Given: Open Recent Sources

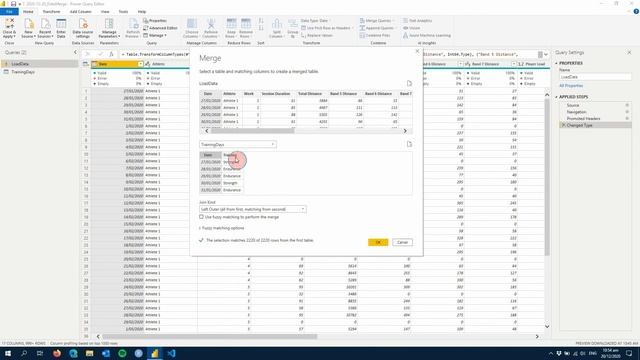Looking at the screenshot, I should point(45,28).
